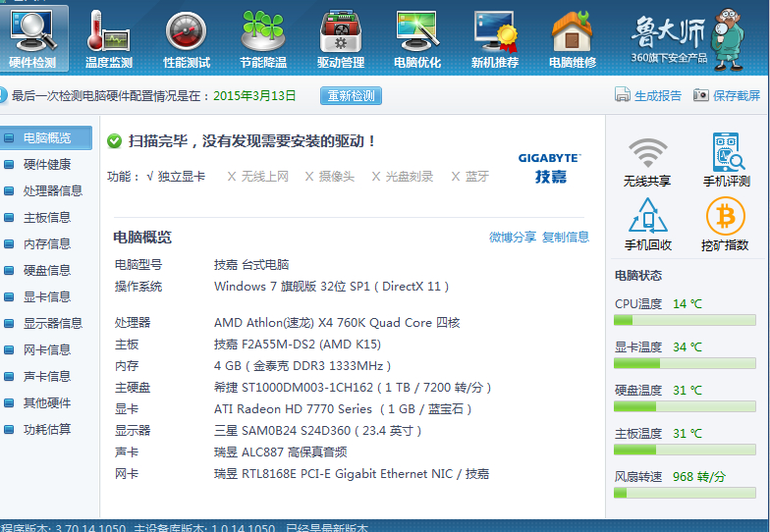Select 功耗估算 in the sidebar

coord(46,430)
